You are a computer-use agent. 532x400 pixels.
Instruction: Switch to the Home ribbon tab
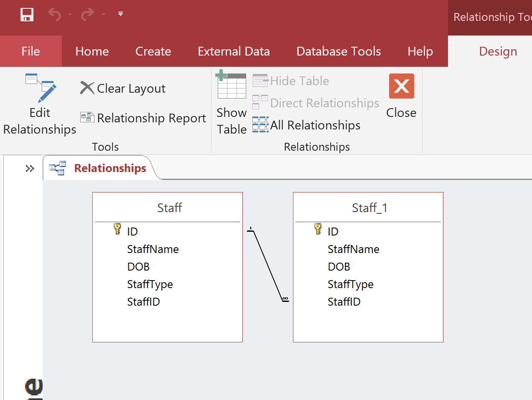coord(92,51)
